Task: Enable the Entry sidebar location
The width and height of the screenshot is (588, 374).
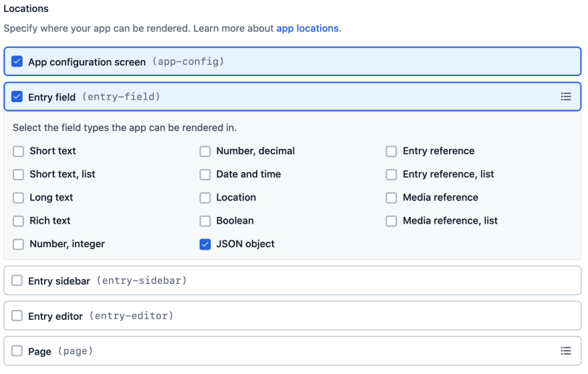Action: click(17, 280)
